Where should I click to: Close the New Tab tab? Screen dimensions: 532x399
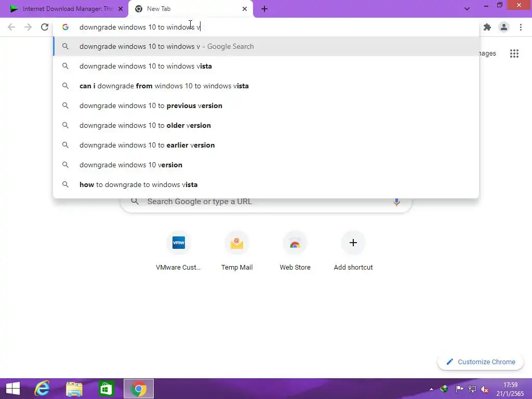pos(245,9)
